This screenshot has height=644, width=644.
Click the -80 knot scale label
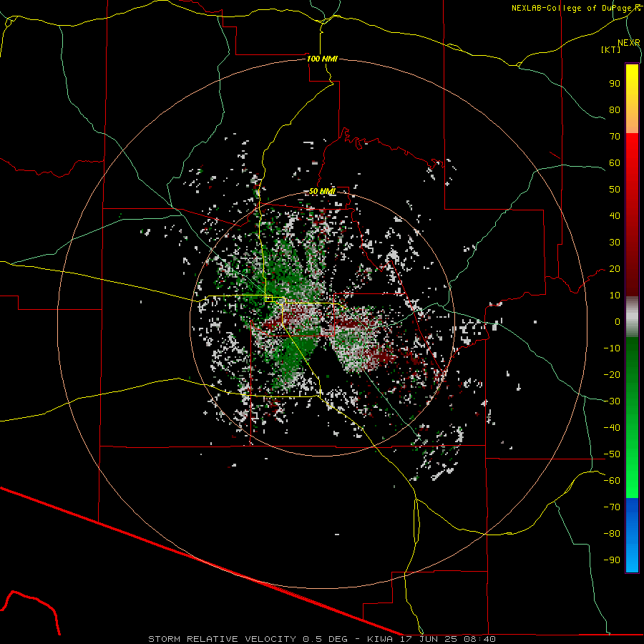[612, 534]
